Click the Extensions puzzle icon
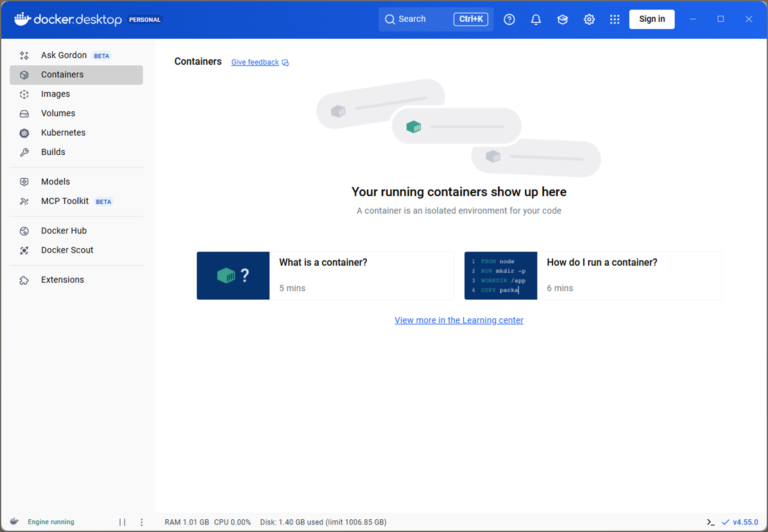 coord(24,280)
